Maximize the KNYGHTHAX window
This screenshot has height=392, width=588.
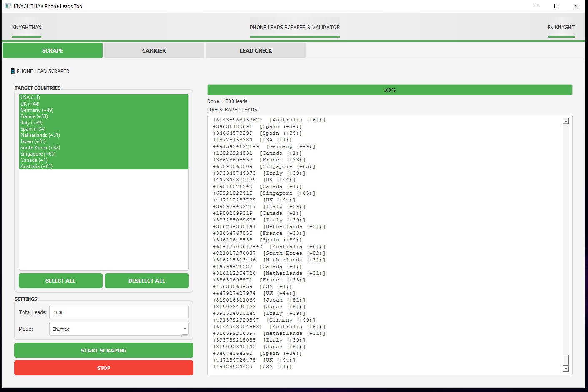(556, 6)
